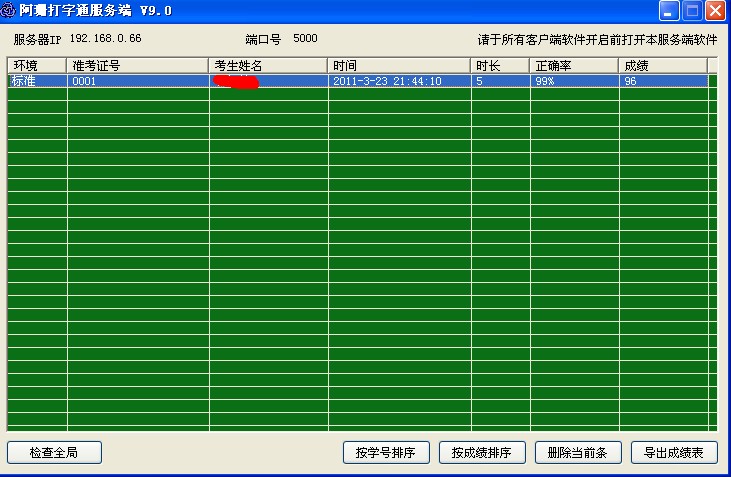Click the 服务器IP label
This screenshot has width=731, height=477.
coord(37,40)
